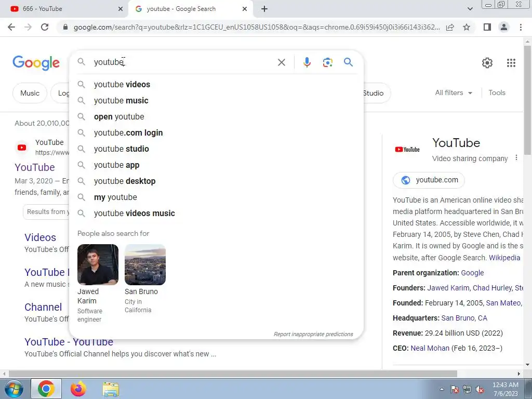
Task: Start voice search with microphone
Action: coord(307,62)
